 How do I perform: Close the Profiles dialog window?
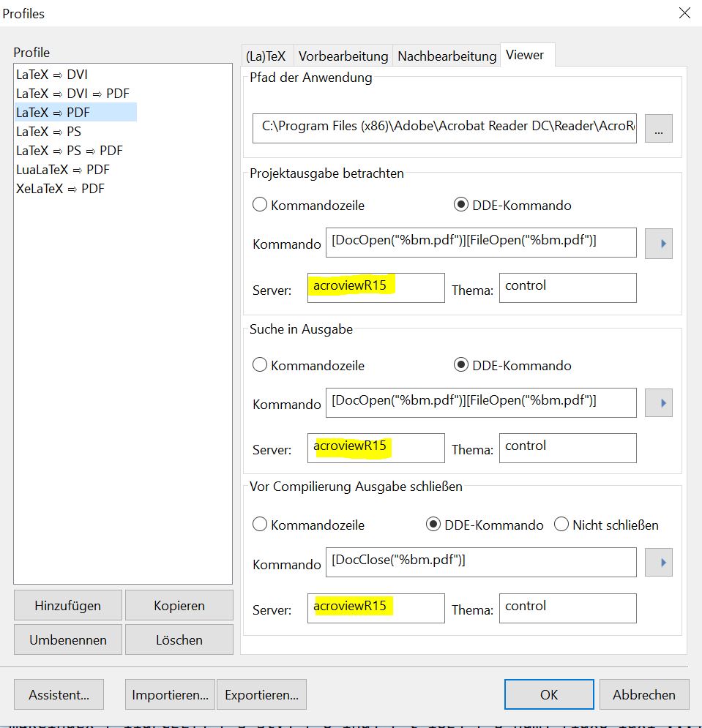pyautogui.click(x=684, y=13)
